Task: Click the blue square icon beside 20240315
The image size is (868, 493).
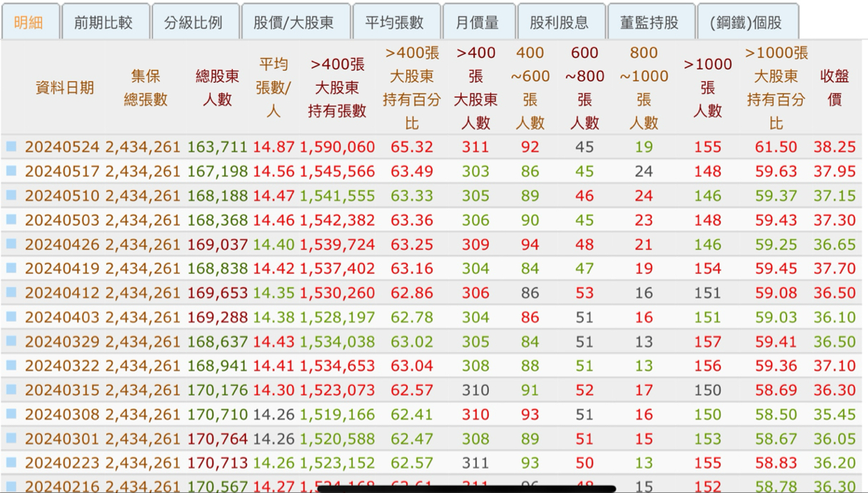Action: (x=11, y=389)
